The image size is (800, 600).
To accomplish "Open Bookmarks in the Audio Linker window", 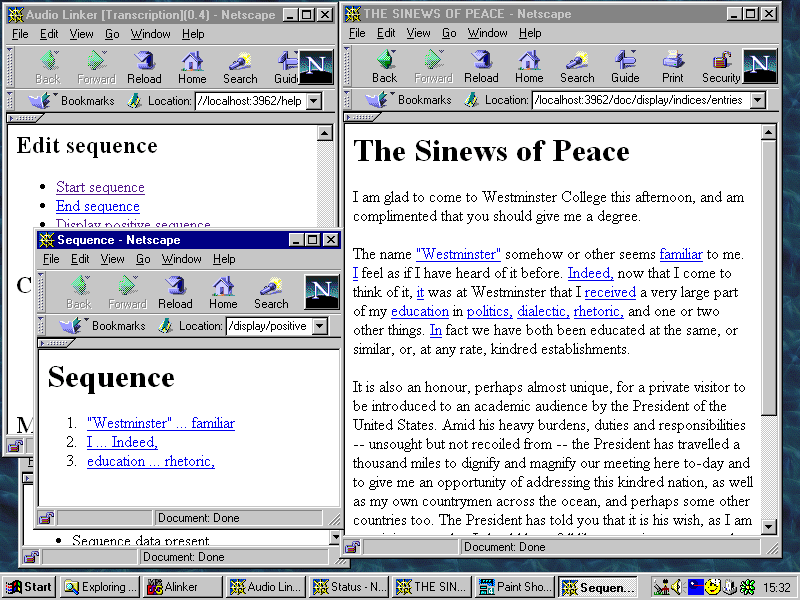I will pyautogui.click(x=72, y=101).
